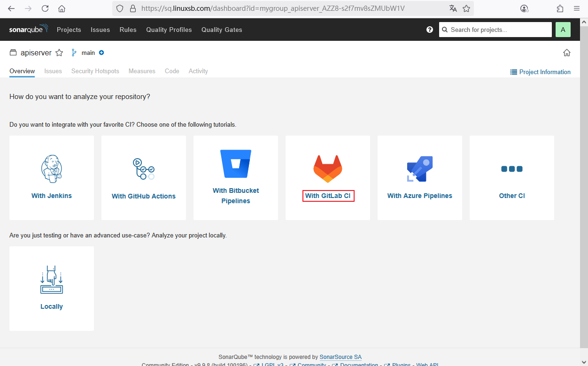This screenshot has width=588, height=366.
Task: Reload the page with the refresh icon
Action: tap(45, 8)
